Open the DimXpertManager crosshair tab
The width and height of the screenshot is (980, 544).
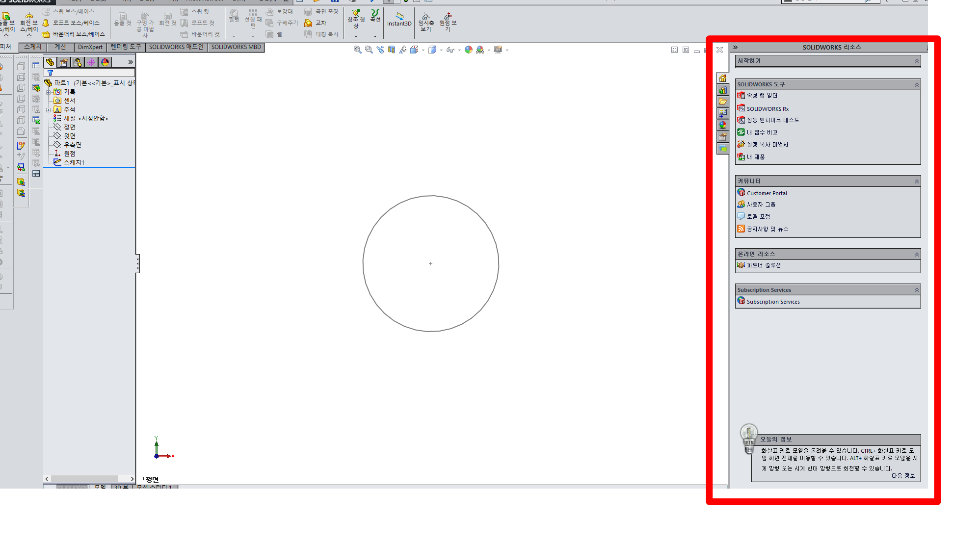91,62
